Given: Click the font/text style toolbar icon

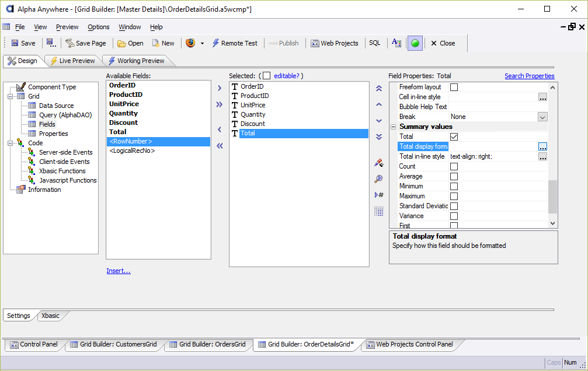Looking at the screenshot, I should coord(396,43).
